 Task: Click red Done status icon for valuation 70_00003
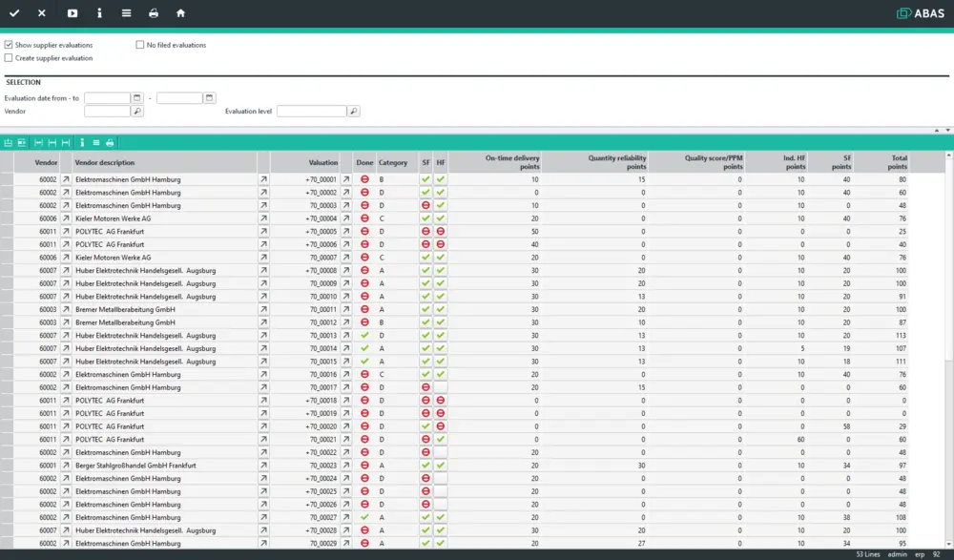coord(364,206)
